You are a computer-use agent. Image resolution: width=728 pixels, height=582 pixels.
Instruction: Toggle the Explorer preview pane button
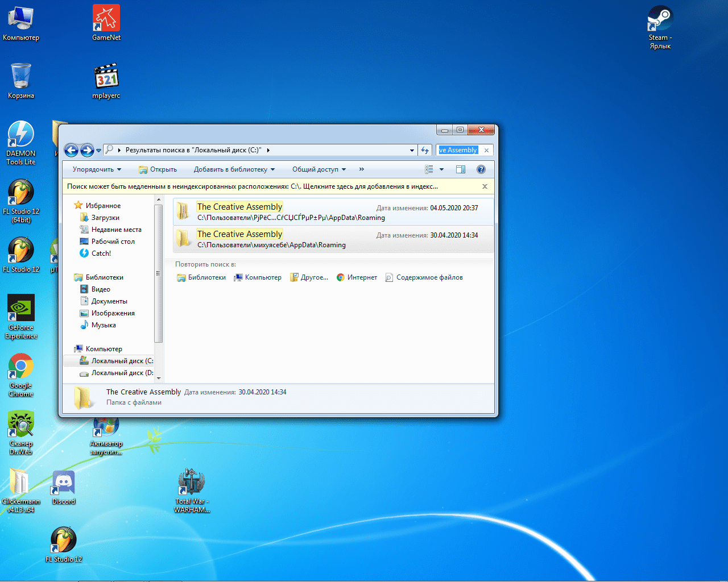461,169
